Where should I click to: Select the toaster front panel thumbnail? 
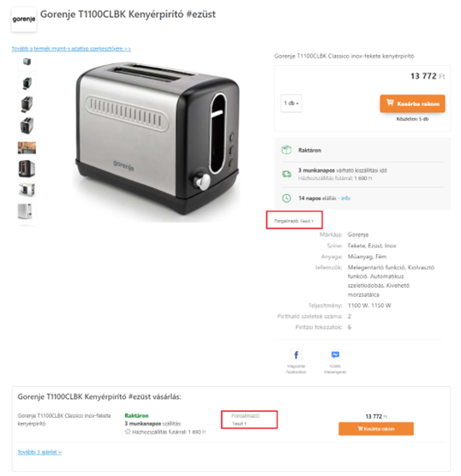27,169
